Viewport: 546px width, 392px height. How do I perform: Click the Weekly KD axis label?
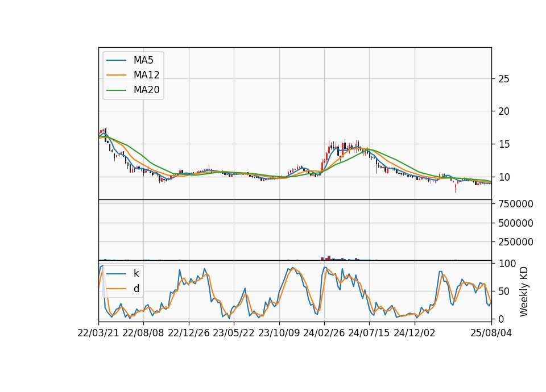[x=524, y=292]
